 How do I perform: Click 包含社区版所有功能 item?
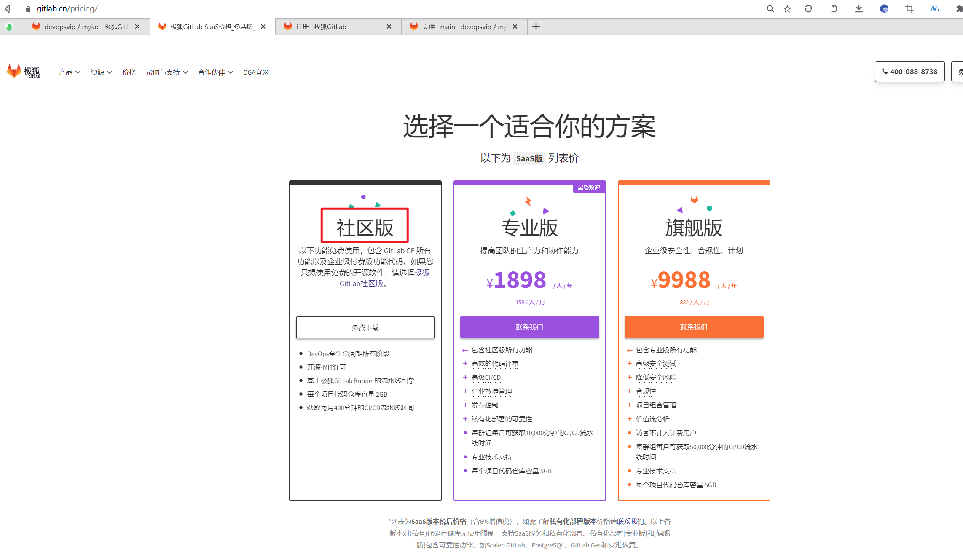(502, 350)
